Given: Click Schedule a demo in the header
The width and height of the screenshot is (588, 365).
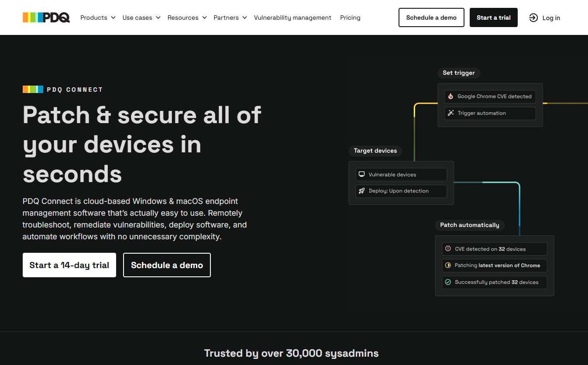Looking at the screenshot, I should pyautogui.click(x=431, y=17).
